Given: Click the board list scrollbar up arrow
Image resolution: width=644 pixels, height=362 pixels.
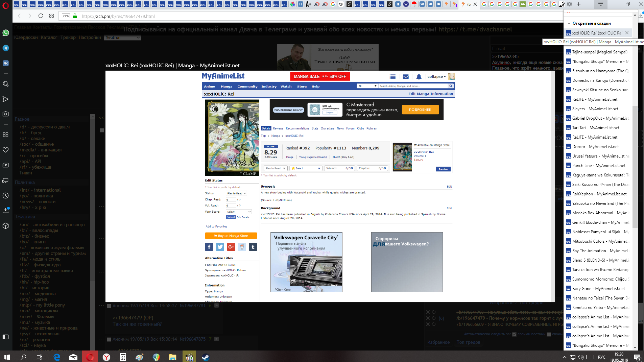Looking at the screenshot, I should point(93,117).
